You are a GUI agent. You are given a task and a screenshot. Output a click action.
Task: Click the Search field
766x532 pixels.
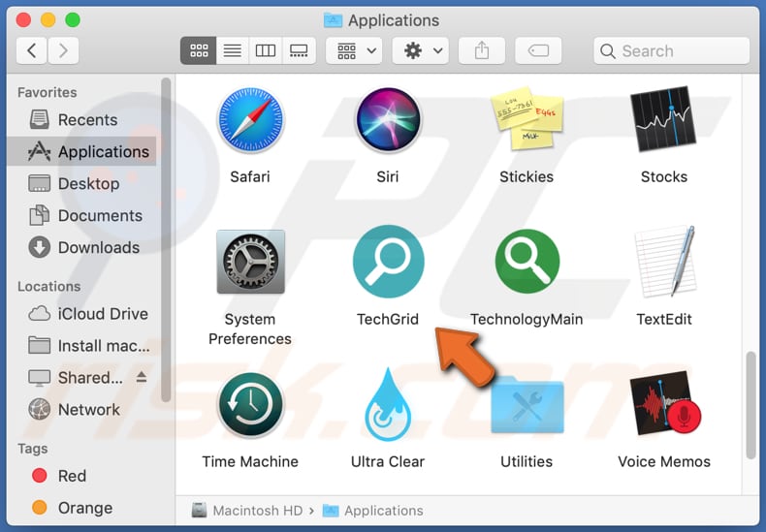coord(671,51)
